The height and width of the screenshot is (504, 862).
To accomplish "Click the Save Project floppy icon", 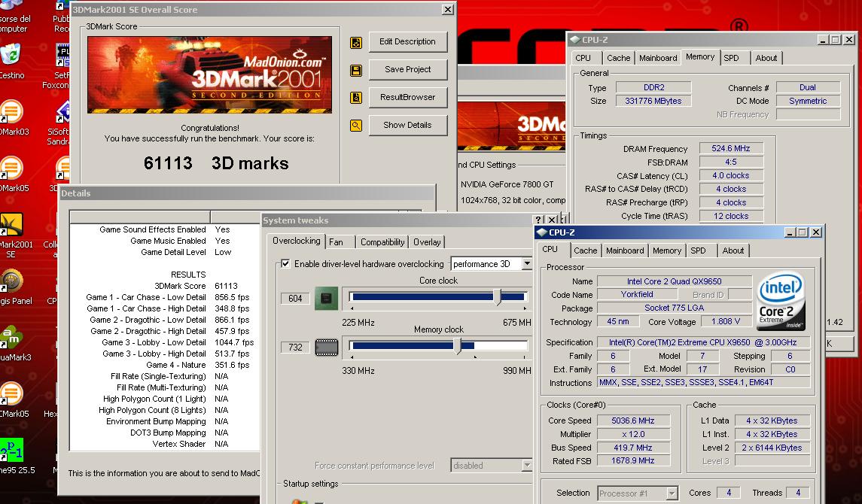I will click(x=355, y=70).
